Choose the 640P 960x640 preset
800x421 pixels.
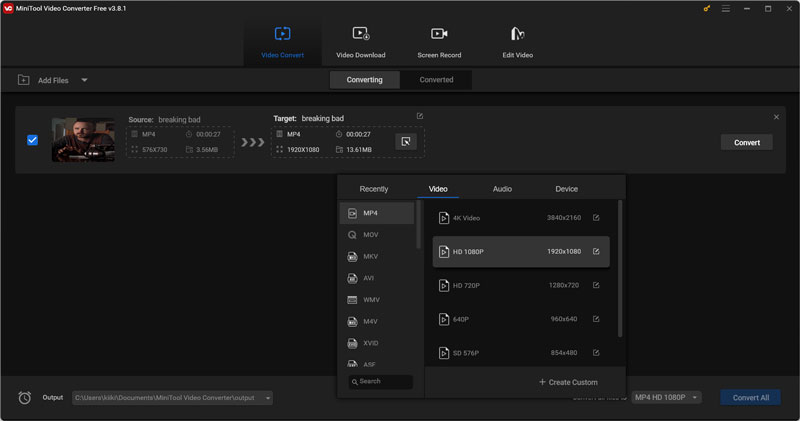pos(521,319)
